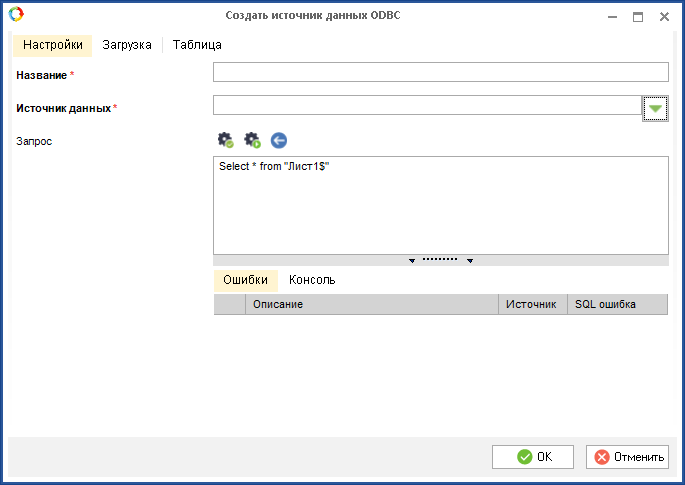The height and width of the screenshot is (485, 685).
Task: Click the execute query gear icon
Action: [252, 140]
